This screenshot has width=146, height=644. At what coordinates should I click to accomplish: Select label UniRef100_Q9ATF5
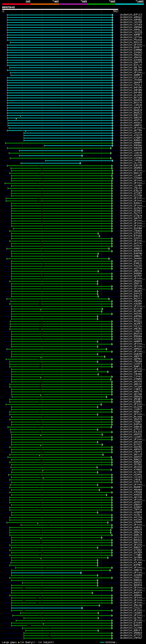pos(131,63)
